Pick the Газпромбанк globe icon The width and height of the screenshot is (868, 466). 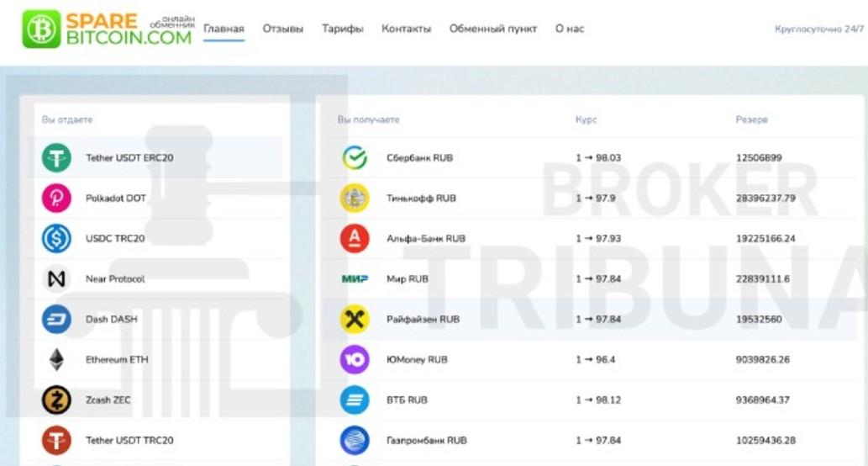tap(355, 441)
